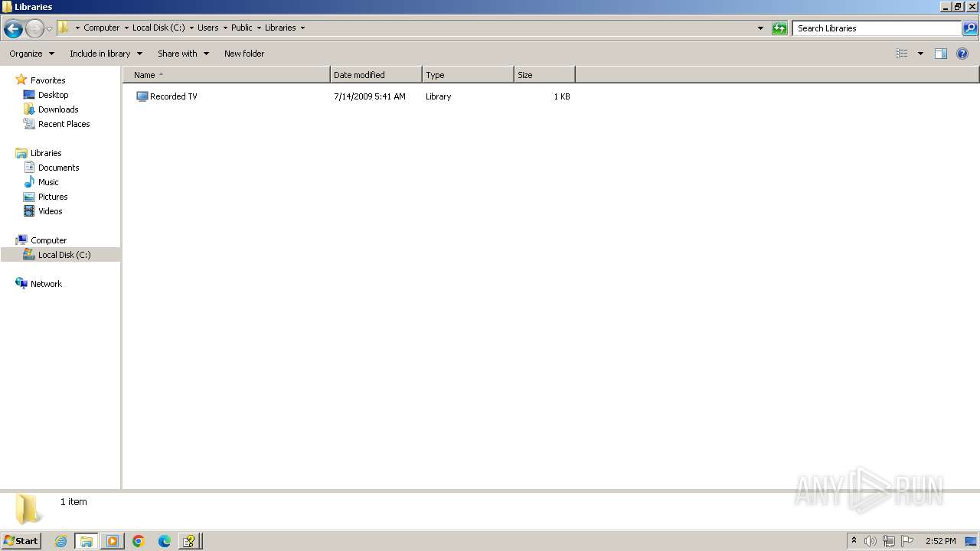
Task: Select the Libraries node in navigation pane
Action: click(46, 153)
